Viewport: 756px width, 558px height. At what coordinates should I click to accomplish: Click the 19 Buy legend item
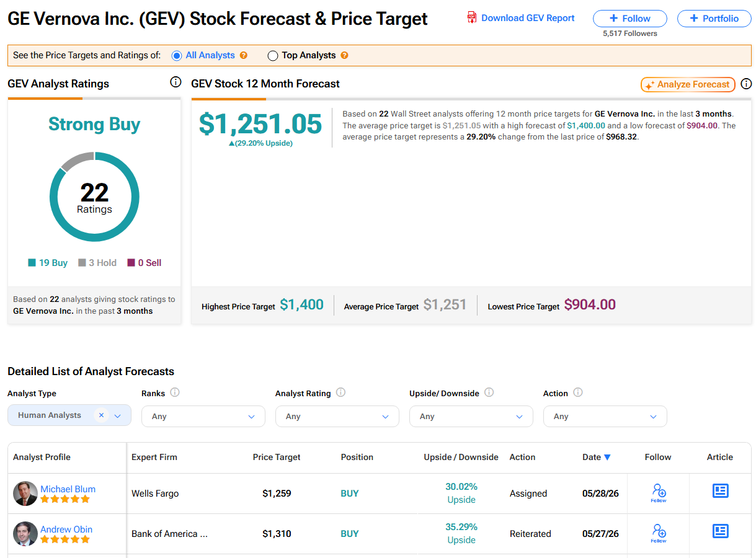pos(48,263)
